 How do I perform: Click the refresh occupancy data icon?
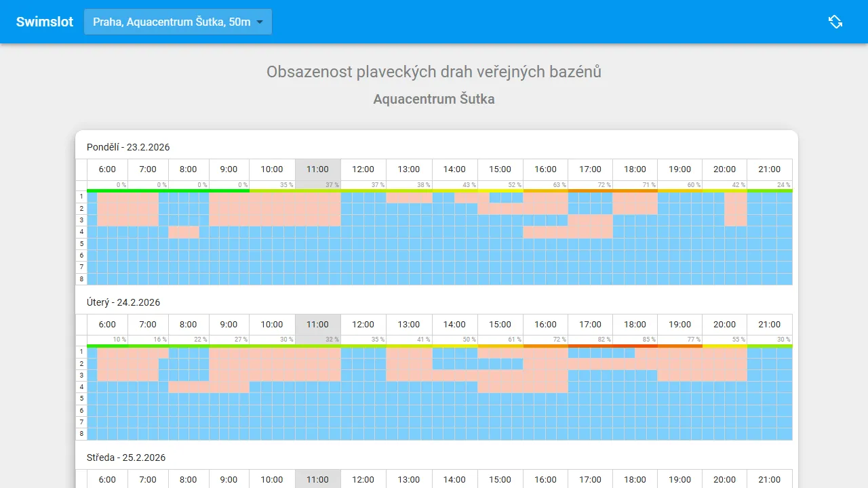point(835,22)
